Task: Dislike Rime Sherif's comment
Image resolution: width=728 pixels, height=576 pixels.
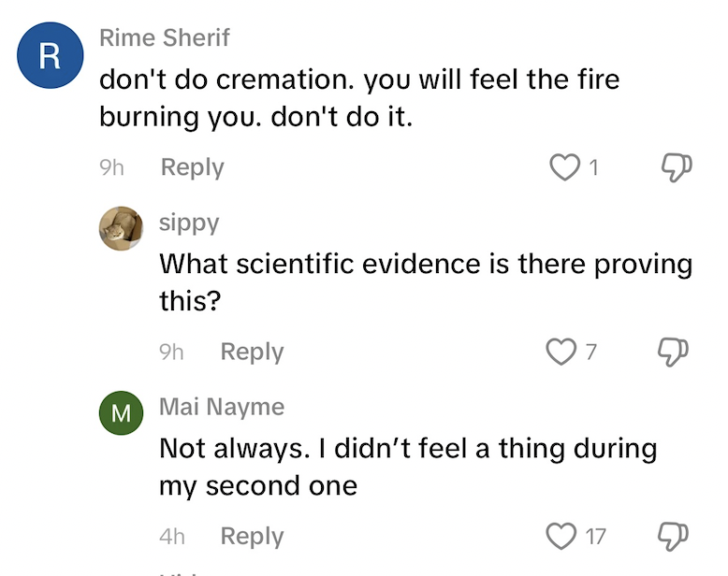Action: point(676,168)
